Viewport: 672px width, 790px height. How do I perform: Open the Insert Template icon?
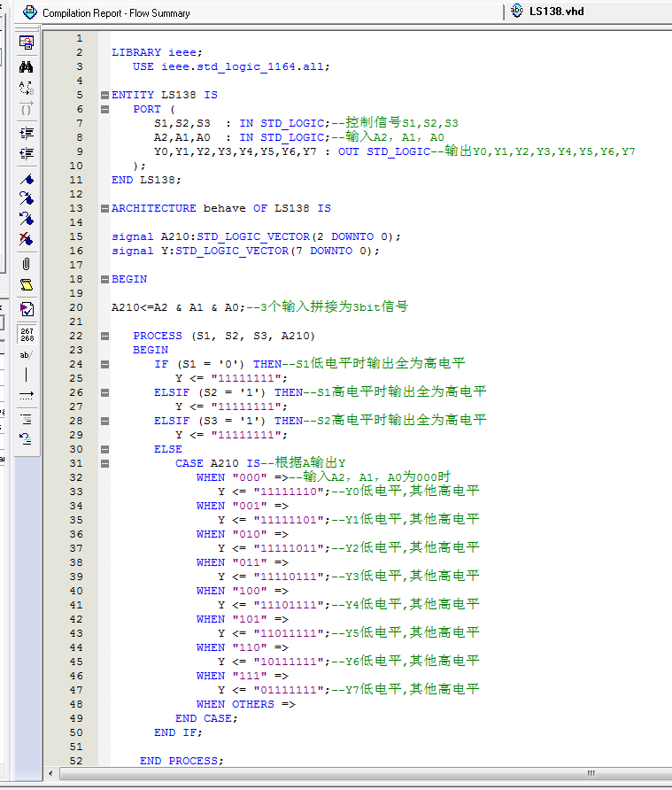[27, 285]
